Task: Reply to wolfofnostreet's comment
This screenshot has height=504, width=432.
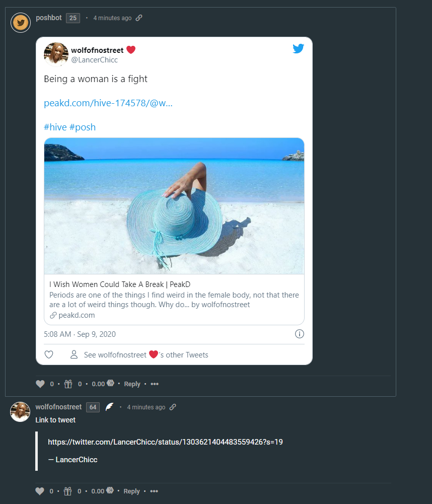Action: [x=131, y=491]
